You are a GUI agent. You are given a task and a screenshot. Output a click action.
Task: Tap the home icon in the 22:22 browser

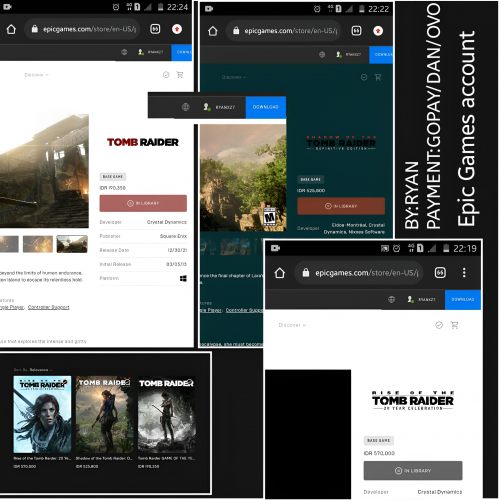213,31
